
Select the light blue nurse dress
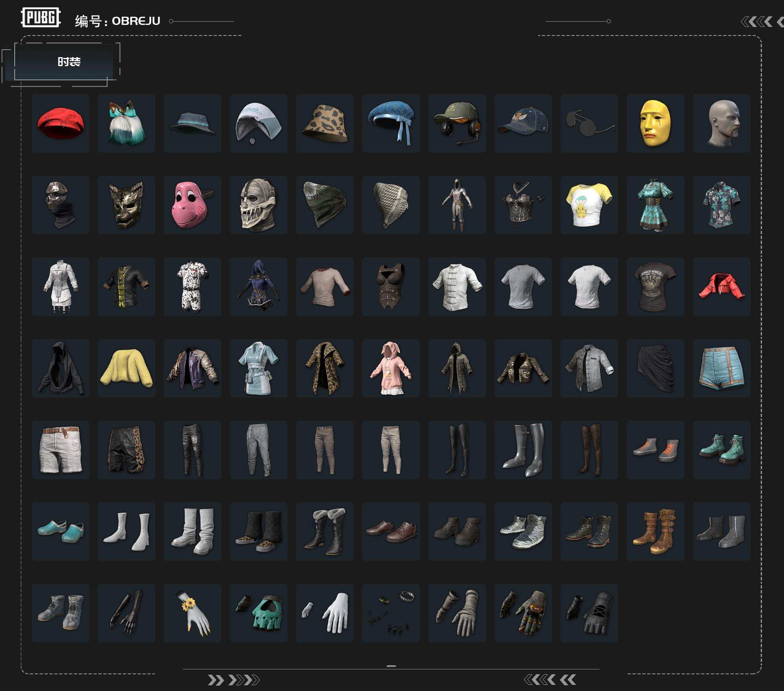(x=258, y=368)
